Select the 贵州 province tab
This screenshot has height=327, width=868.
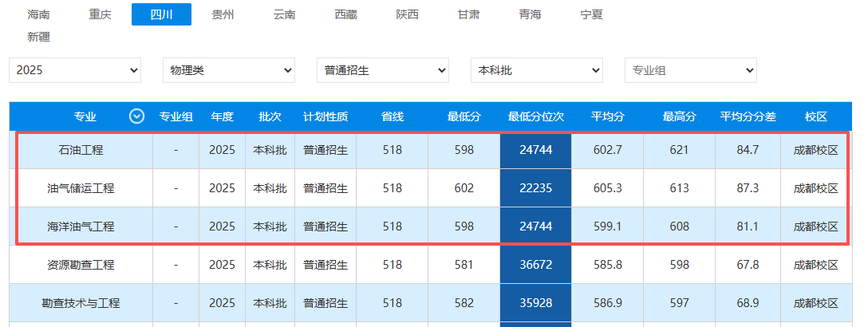223,14
